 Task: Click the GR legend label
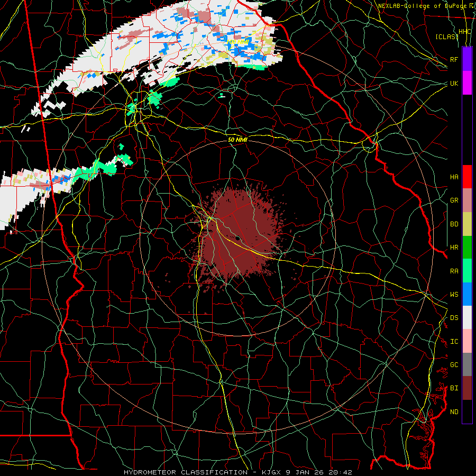click(454, 200)
